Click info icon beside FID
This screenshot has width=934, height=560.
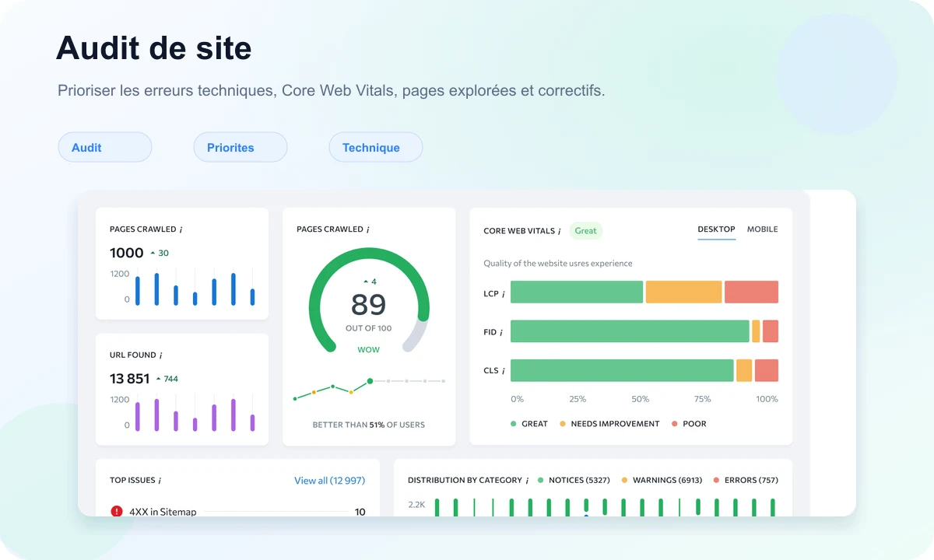click(x=501, y=333)
